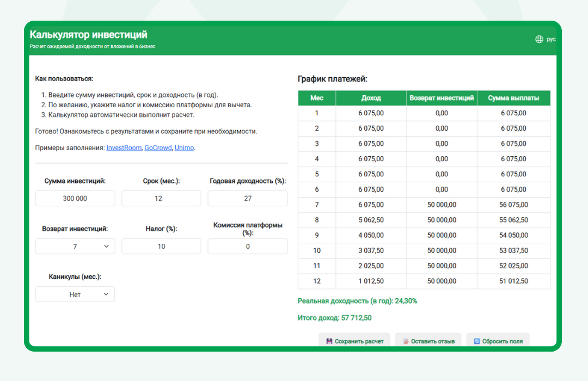Focus the Сумма инвестиций input field
Screen dimensions: 588x381
point(75,198)
